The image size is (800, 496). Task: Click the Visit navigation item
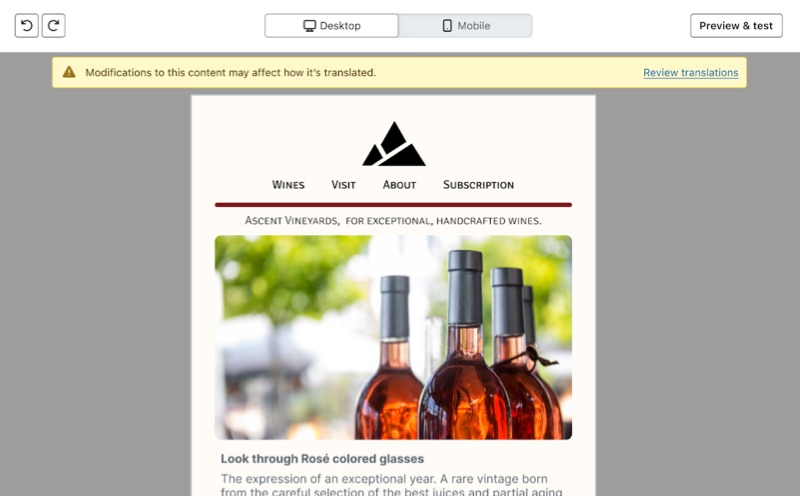point(343,185)
